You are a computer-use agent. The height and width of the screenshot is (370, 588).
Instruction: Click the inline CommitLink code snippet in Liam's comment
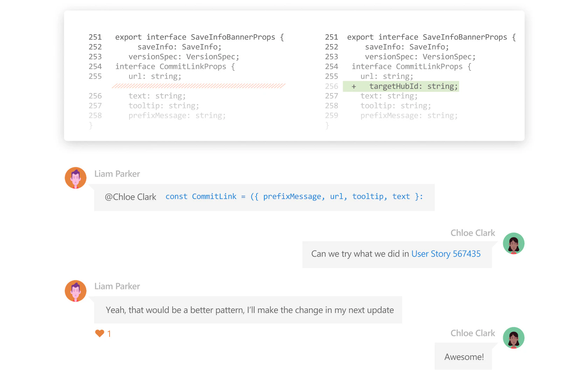click(x=293, y=197)
